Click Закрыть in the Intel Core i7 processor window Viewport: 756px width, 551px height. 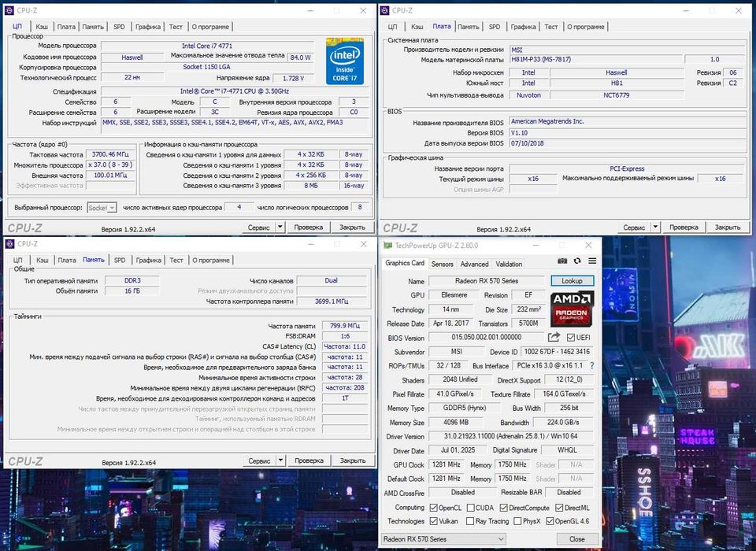pos(352,227)
